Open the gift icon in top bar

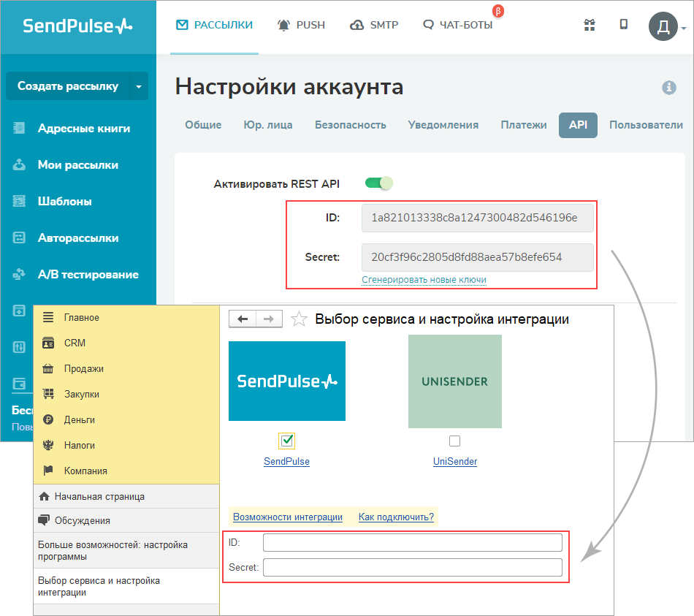pos(590,25)
